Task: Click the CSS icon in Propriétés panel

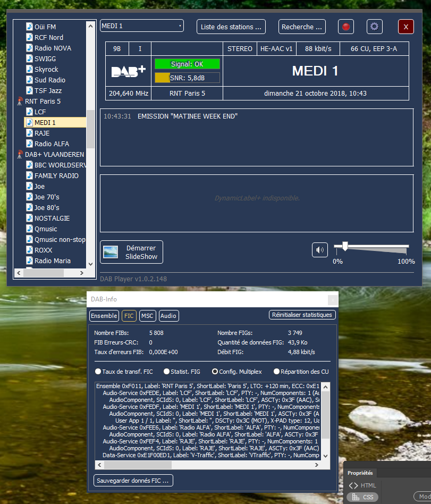Action: click(356, 497)
